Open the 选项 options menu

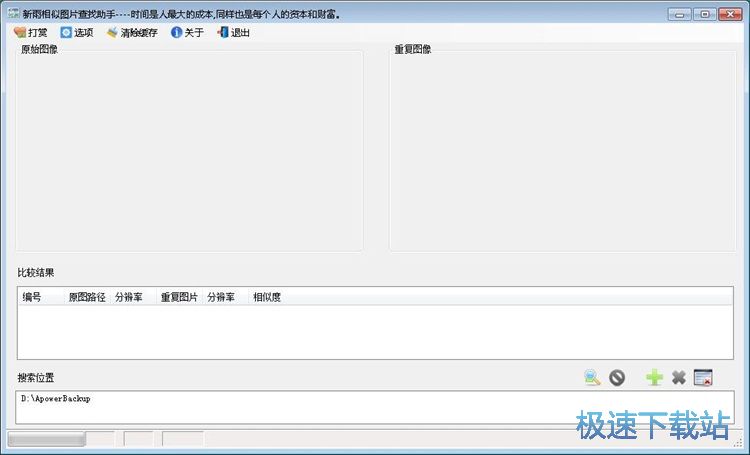(x=77, y=33)
